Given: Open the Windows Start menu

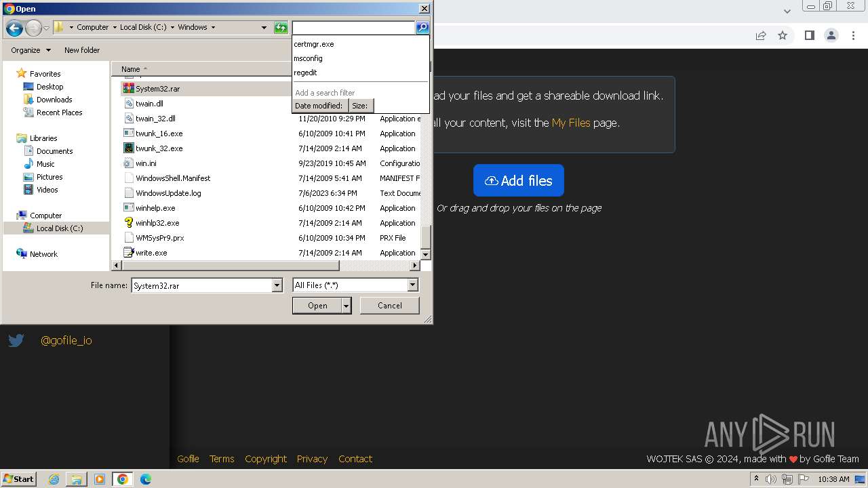Looking at the screenshot, I should pyautogui.click(x=18, y=479).
